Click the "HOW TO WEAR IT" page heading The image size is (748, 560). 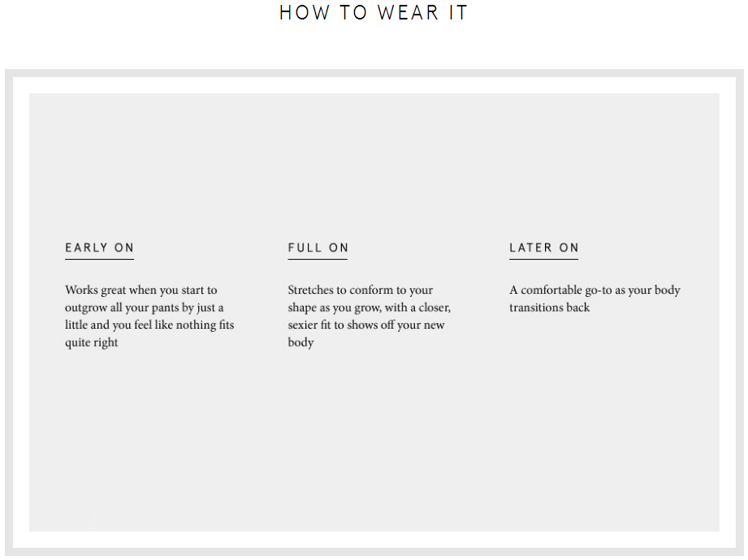pyautogui.click(x=374, y=13)
